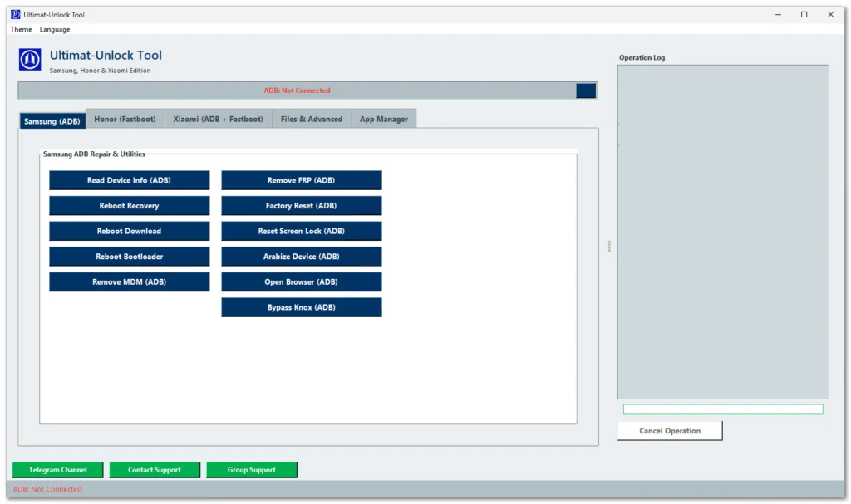Click the Cancel Operation button
Screen dimensions: 851x504
click(x=670, y=431)
